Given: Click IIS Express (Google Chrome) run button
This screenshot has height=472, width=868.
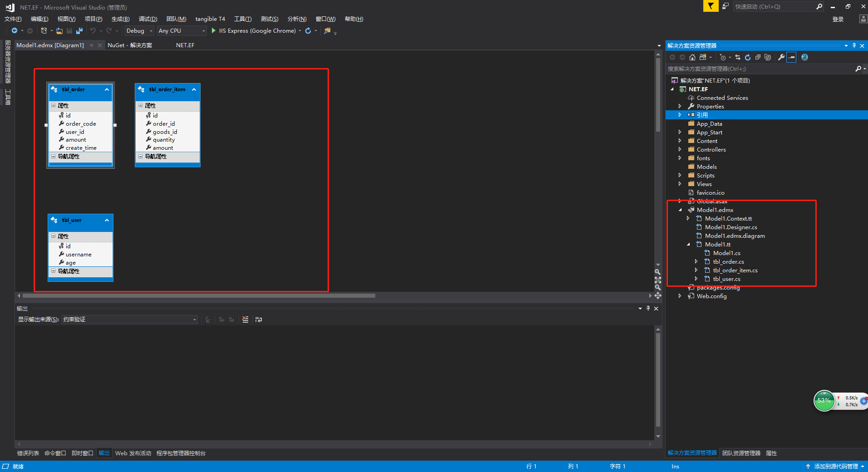Looking at the screenshot, I should pos(257,31).
